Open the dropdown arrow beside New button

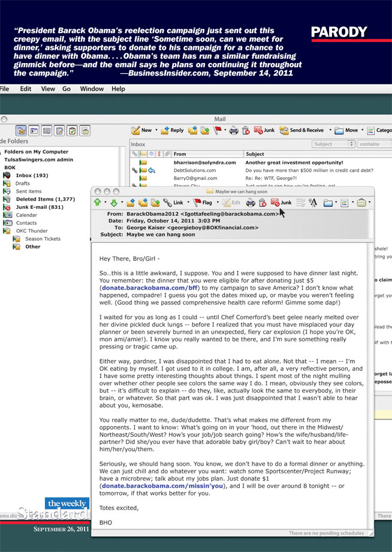156,130
